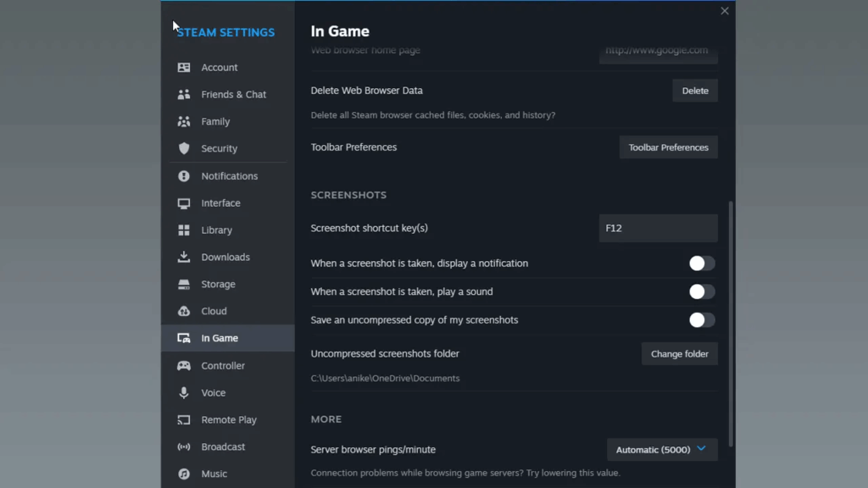Click the web browser home page field
This screenshot has height=488, width=868.
(x=658, y=53)
